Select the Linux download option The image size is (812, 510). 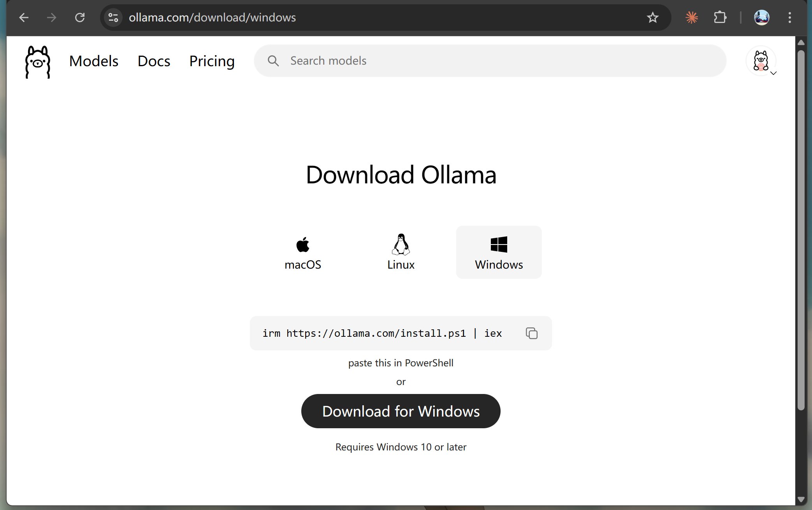401,252
